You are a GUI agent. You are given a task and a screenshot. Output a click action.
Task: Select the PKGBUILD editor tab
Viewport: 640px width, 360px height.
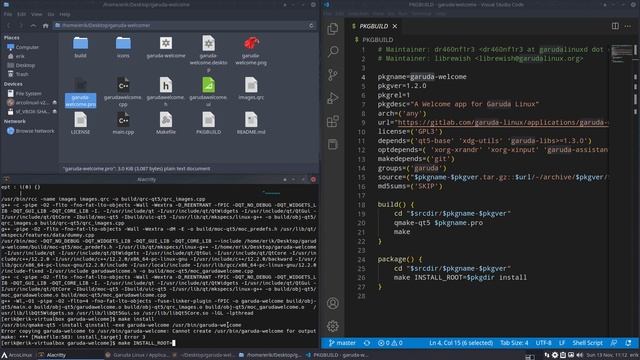374,26
